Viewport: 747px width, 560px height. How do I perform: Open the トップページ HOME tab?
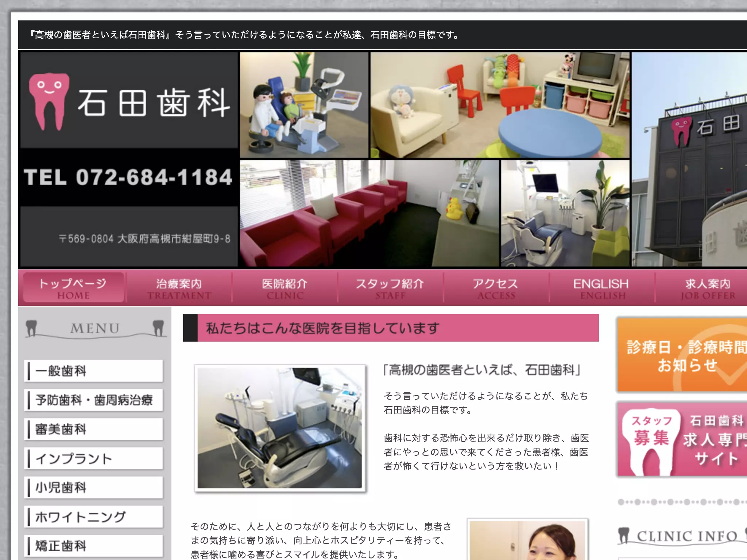pyautogui.click(x=73, y=288)
